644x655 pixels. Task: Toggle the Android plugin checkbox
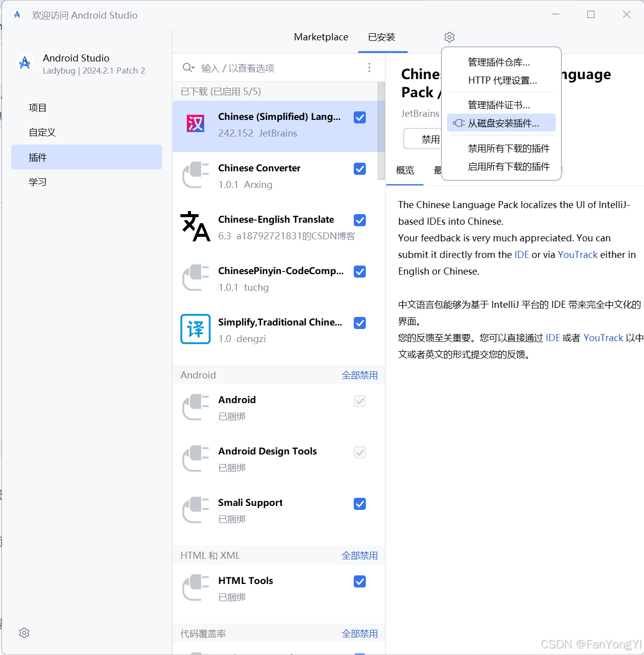pos(360,401)
